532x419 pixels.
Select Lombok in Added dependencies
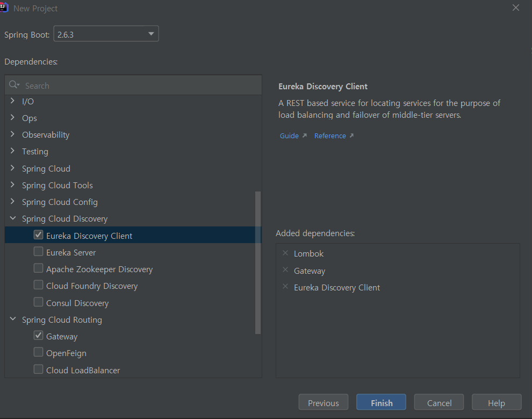click(309, 254)
